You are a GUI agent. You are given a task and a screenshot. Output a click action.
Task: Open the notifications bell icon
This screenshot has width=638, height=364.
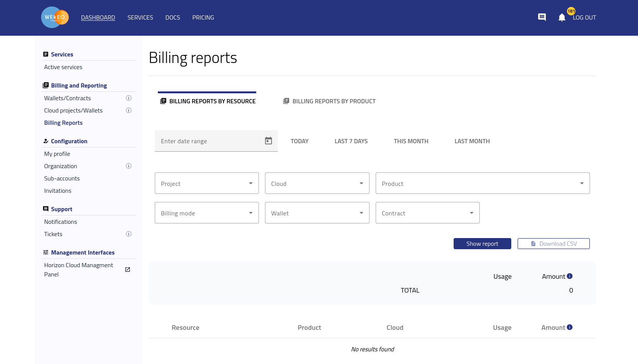pyautogui.click(x=562, y=18)
